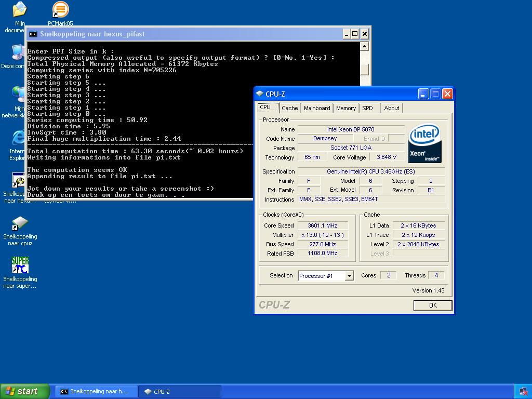
Task: Expand the Processor #1 selection dropdown
Action: coord(349,276)
